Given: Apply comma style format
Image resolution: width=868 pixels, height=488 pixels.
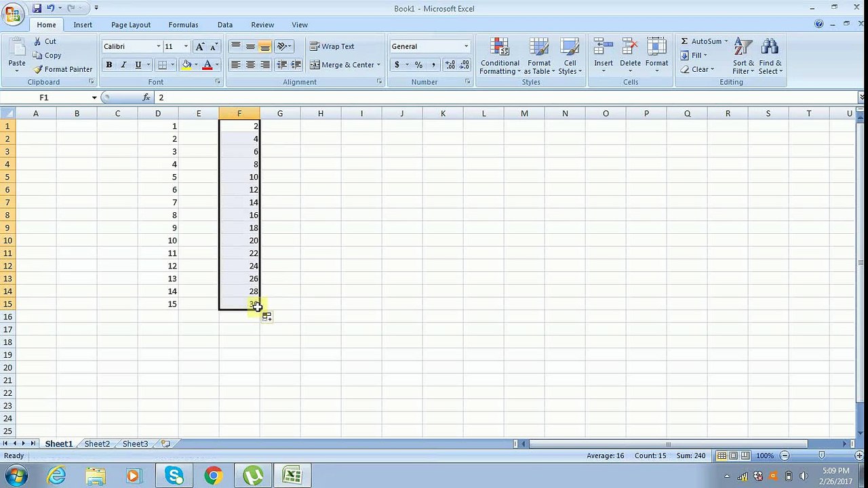Looking at the screenshot, I should pos(433,64).
